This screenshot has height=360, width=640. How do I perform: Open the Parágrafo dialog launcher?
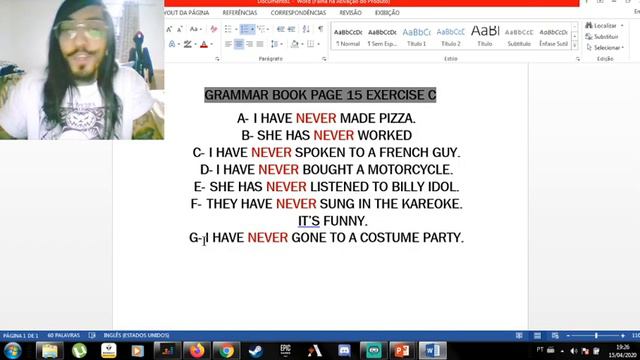pos(324,59)
